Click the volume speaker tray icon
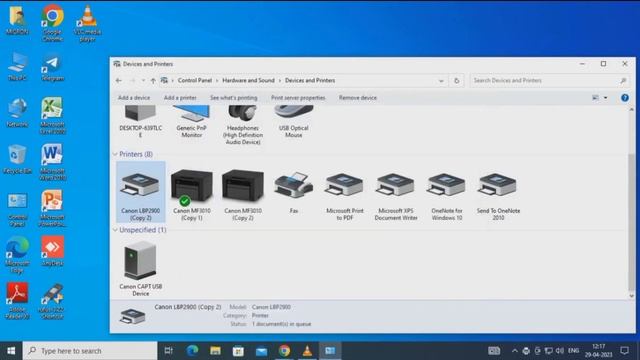This screenshot has height=360, width=640. pyautogui.click(x=560, y=351)
